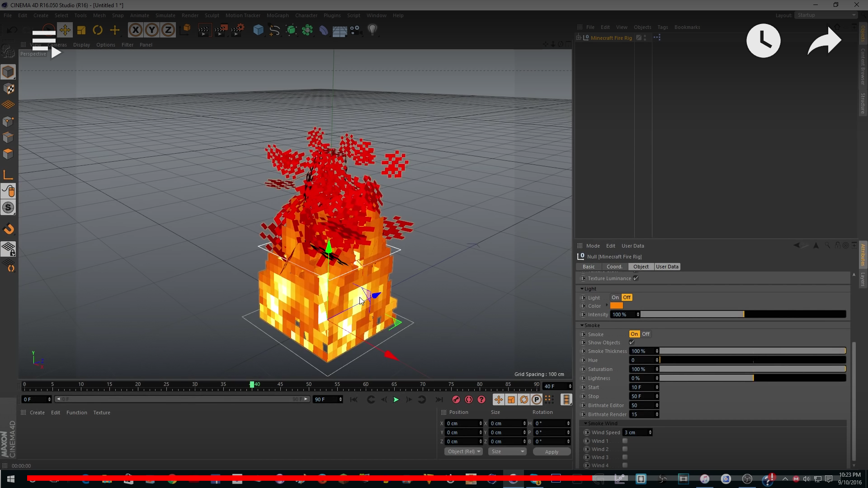The image size is (868, 488).
Task: Toggle Parameter keyframe recording icon
Action: tap(537, 399)
